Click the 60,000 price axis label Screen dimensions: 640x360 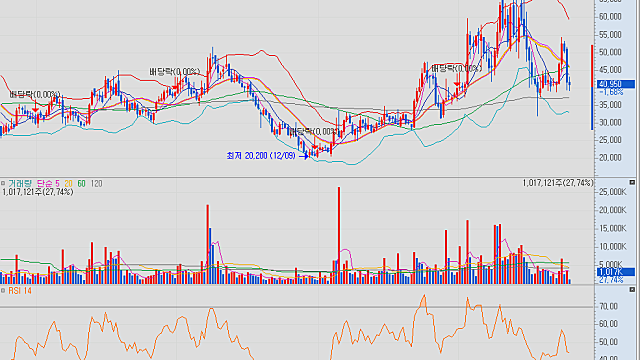610,17
